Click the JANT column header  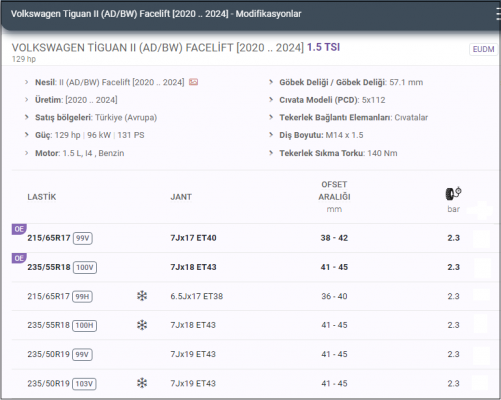[x=181, y=197]
